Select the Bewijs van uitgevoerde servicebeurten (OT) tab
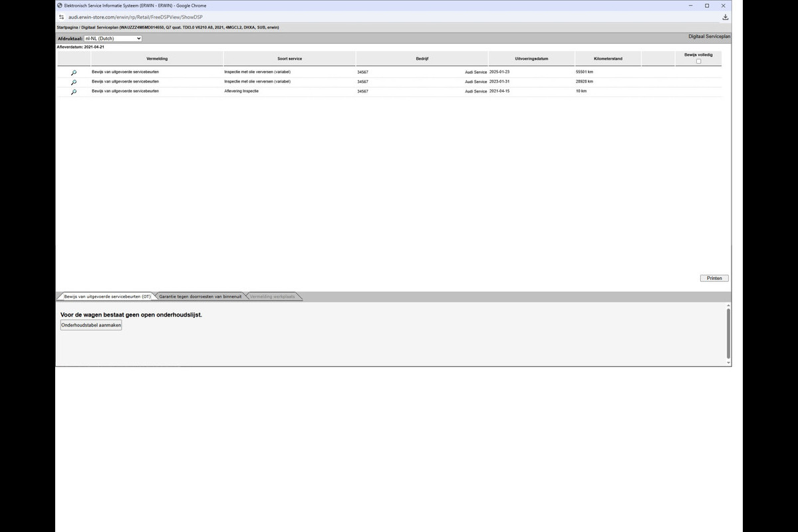The height and width of the screenshot is (532, 798). [x=107, y=296]
